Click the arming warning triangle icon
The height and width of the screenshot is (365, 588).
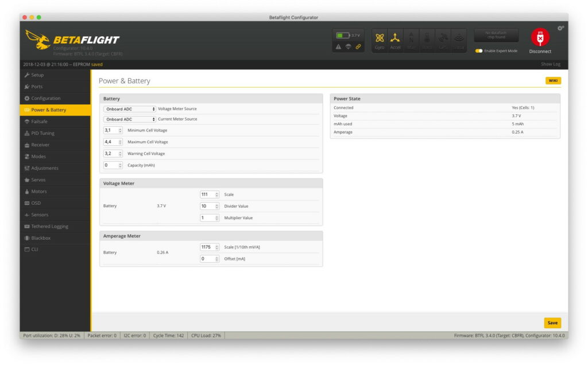pyautogui.click(x=338, y=46)
